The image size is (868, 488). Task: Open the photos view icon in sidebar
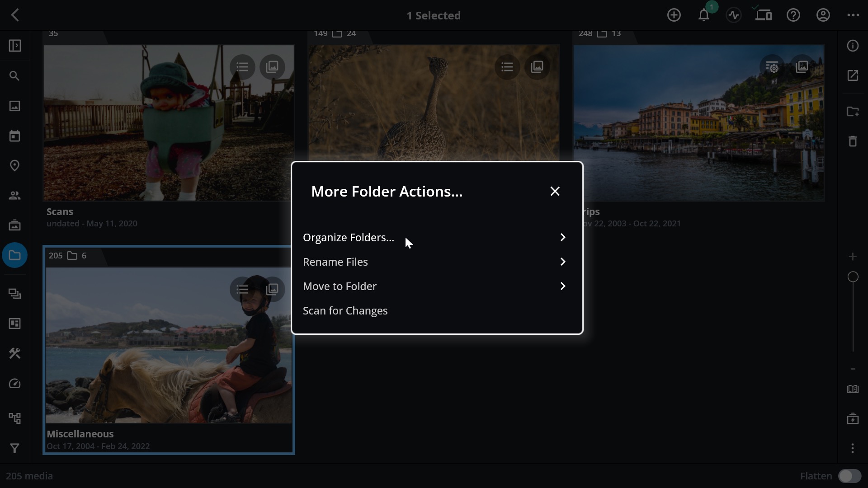coord(15,106)
